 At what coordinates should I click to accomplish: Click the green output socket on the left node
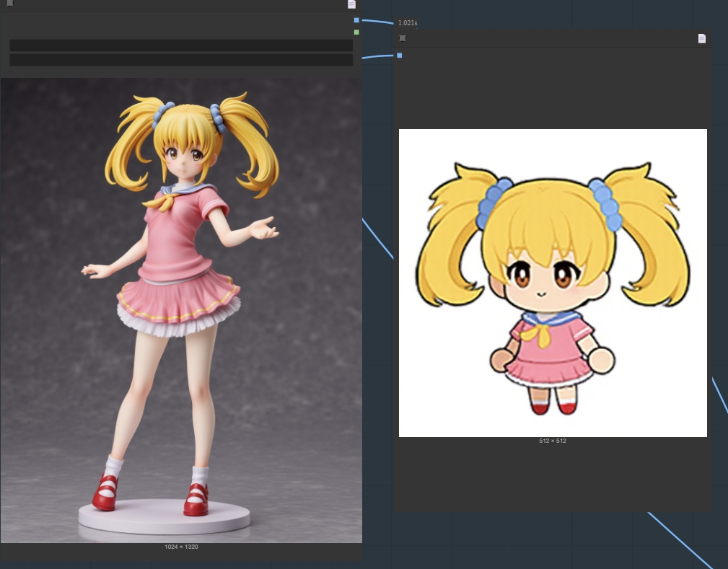coord(356,32)
